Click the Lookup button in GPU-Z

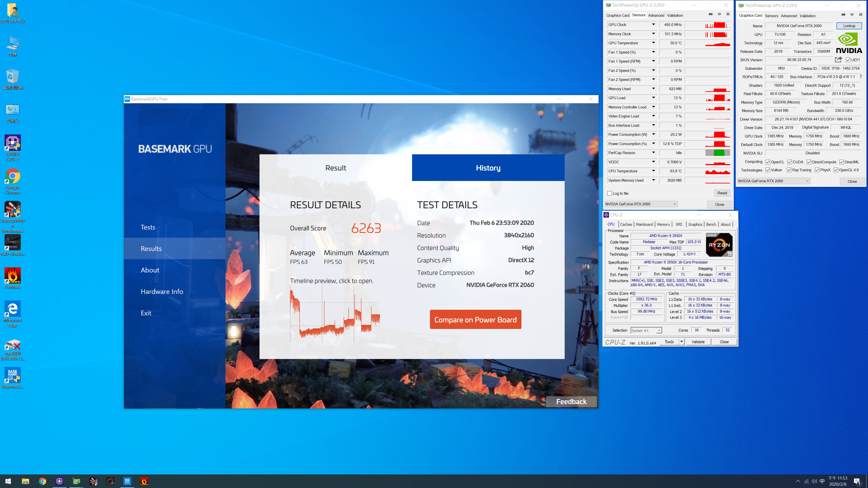pos(849,26)
